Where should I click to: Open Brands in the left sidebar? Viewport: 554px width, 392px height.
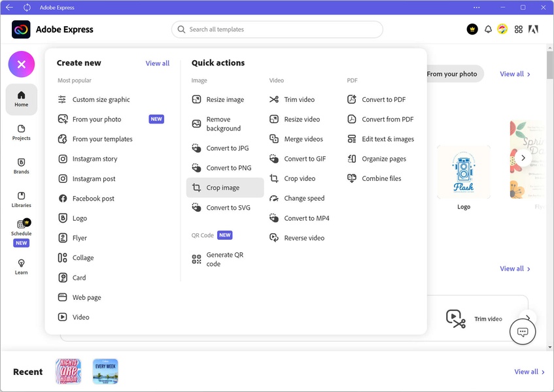[x=22, y=166]
